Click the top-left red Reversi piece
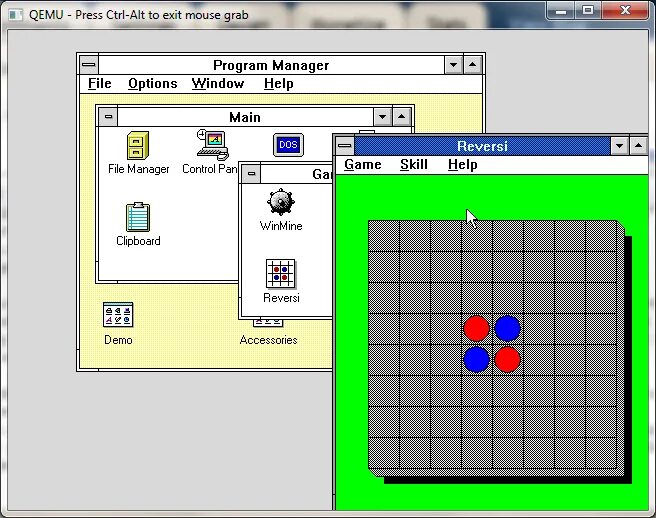The width and height of the screenshot is (656, 518). [x=477, y=328]
